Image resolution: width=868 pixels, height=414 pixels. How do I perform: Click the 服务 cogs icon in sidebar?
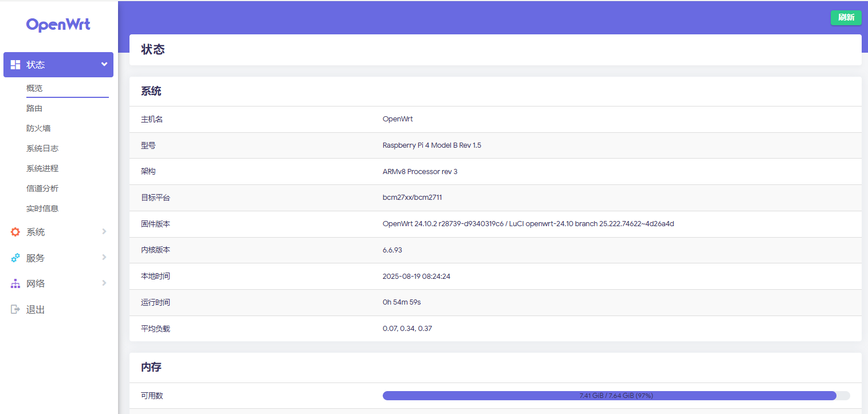[x=15, y=258]
